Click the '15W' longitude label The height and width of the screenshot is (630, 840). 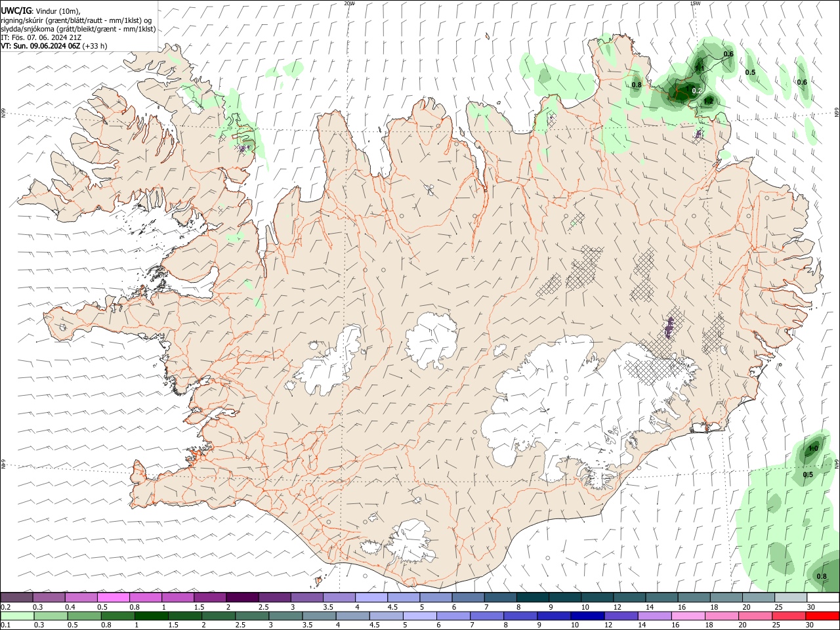[x=696, y=3]
